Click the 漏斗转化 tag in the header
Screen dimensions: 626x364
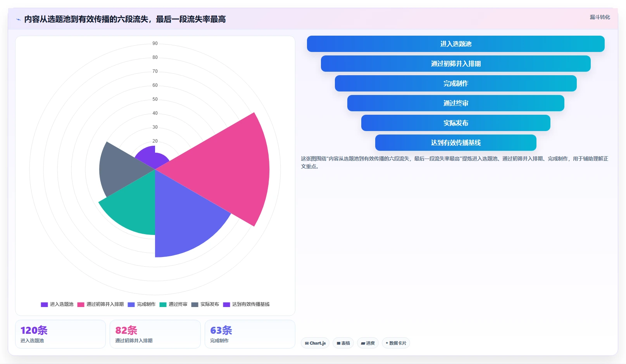point(600,17)
